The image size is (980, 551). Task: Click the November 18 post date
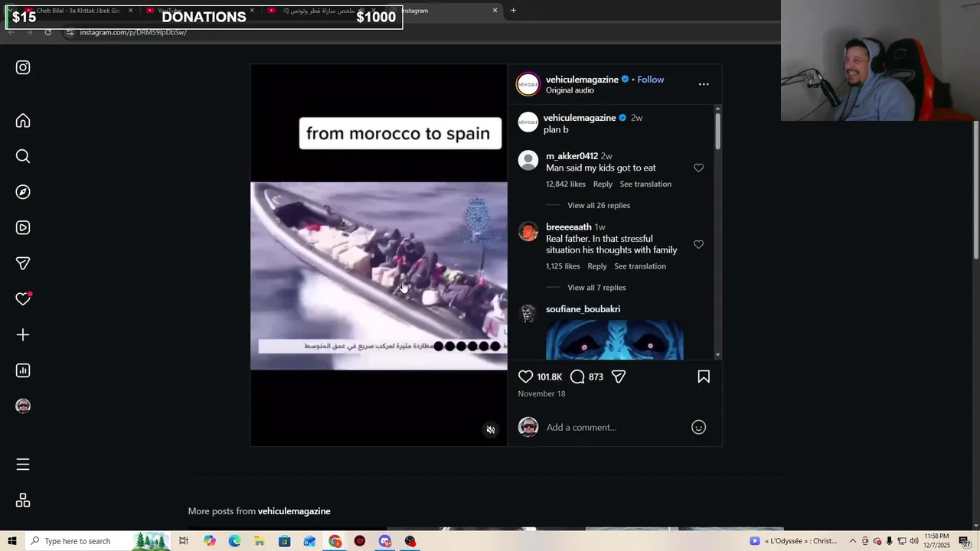[x=541, y=393]
